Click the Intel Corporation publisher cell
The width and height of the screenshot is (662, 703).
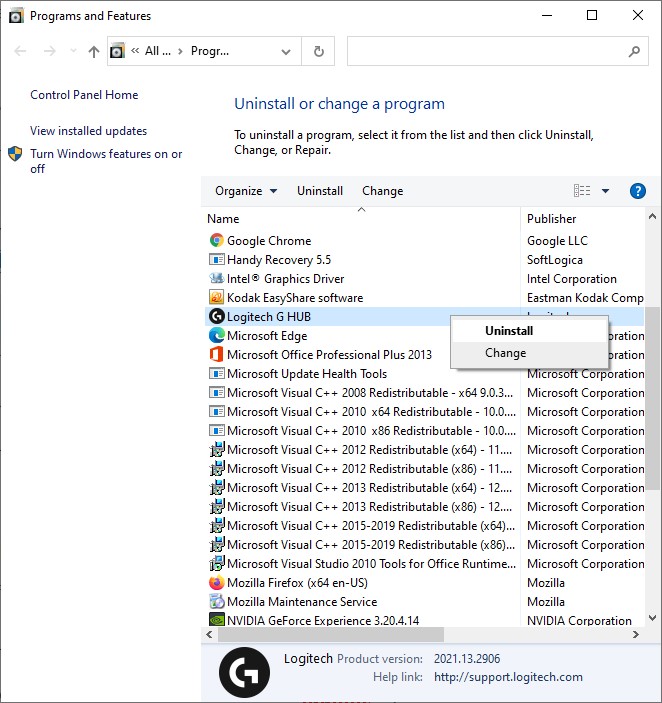[571, 278]
